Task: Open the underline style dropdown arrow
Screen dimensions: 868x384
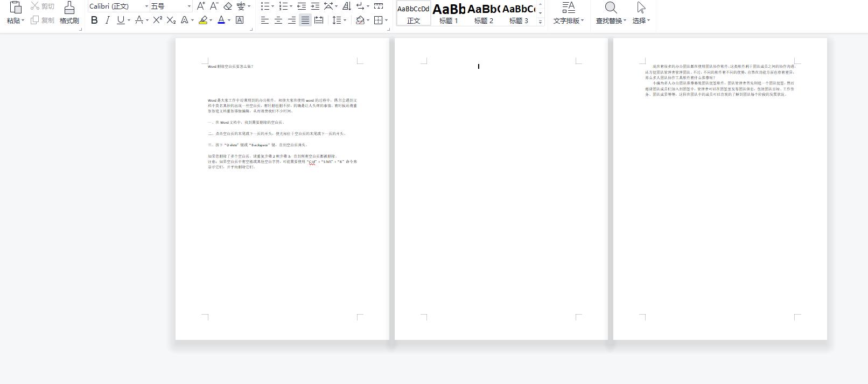Action: pos(129,20)
